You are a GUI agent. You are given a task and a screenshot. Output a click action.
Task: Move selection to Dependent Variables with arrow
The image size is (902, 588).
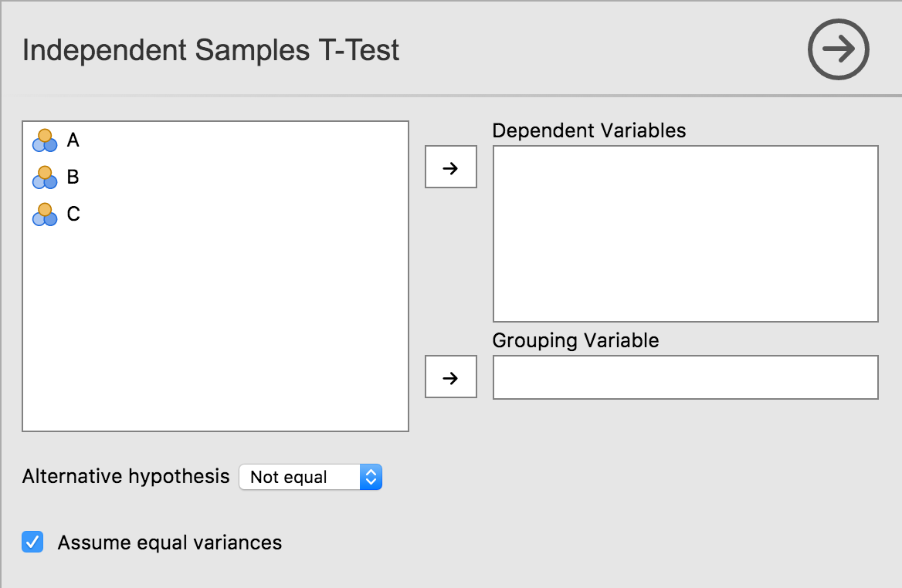[450, 167]
